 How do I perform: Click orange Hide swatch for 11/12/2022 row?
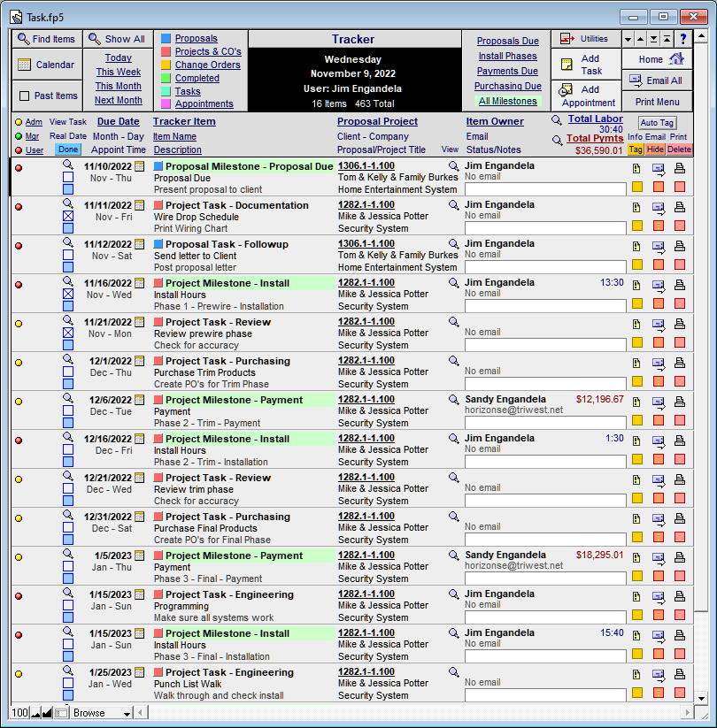tap(659, 264)
